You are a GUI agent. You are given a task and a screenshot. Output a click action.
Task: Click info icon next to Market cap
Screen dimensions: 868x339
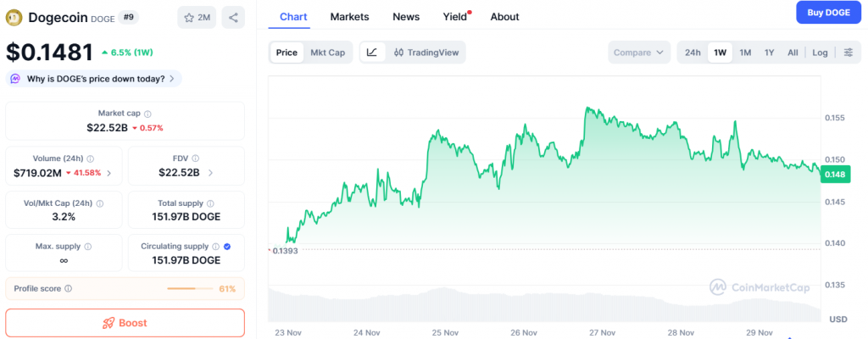point(148,114)
